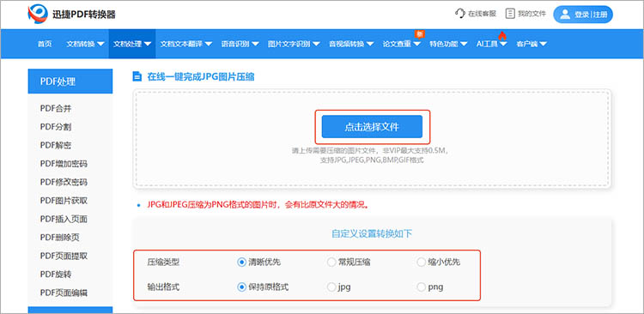
Task: Expand the 客户端 dropdown arrow
Action: (543, 44)
